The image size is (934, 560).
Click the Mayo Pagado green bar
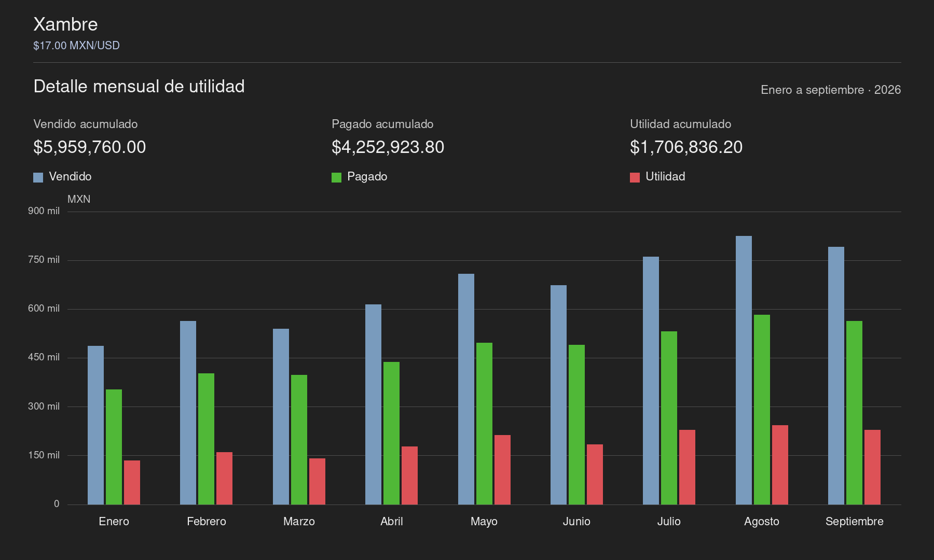click(484, 424)
